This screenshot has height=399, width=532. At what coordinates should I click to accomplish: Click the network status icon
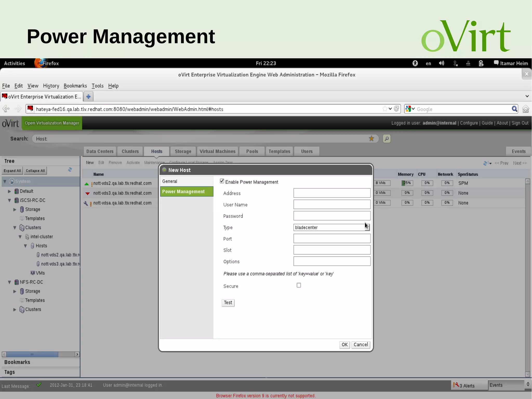click(468, 63)
